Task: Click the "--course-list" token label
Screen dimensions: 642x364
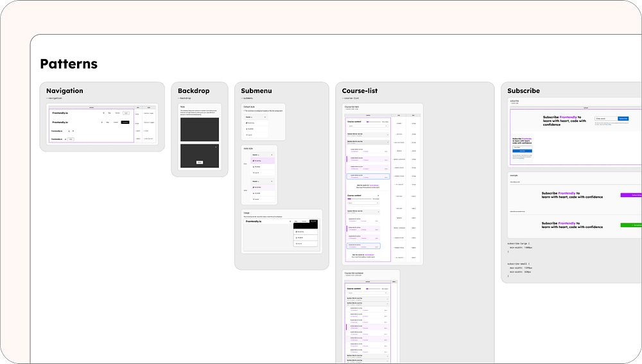Action: point(351,98)
